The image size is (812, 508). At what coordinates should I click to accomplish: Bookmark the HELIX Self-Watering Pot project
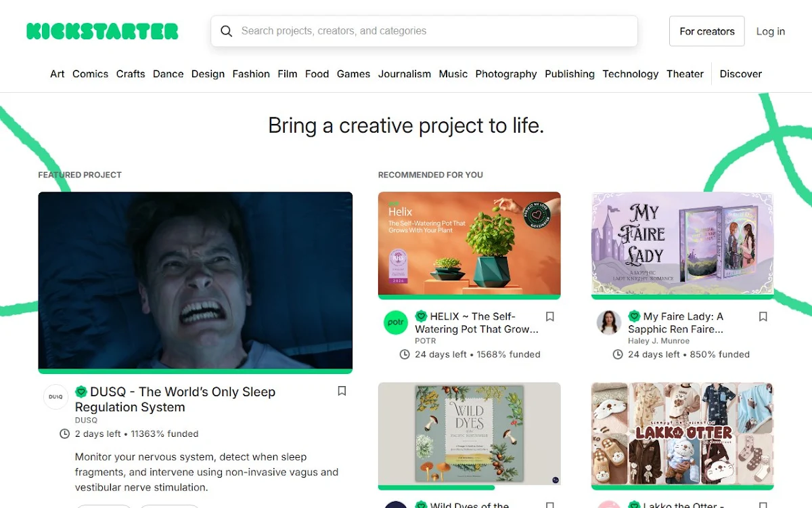(550, 316)
